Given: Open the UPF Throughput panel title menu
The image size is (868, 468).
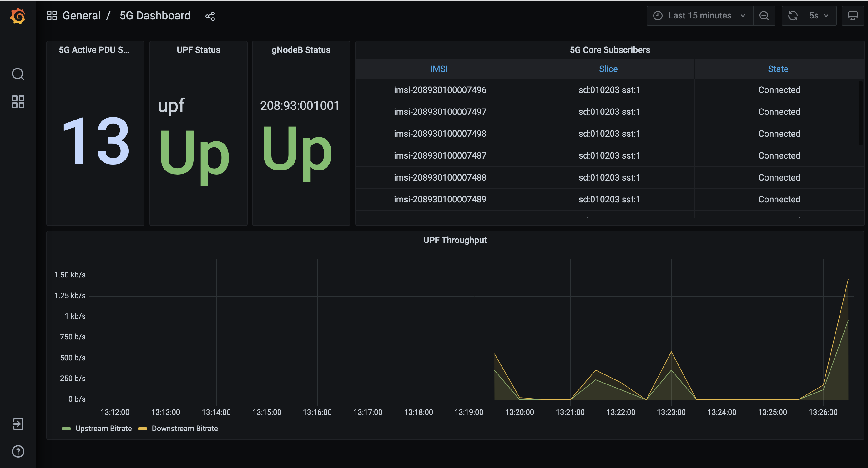Looking at the screenshot, I should [455, 240].
